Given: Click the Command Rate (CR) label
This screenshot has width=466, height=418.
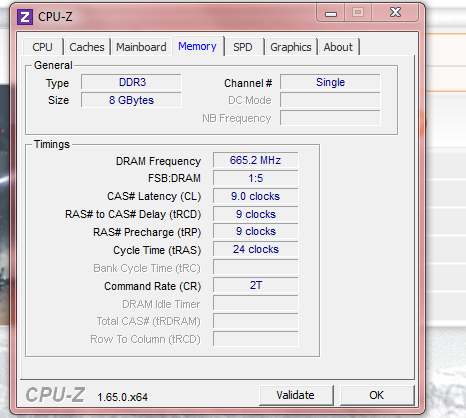Looking at the screenshot, I should [153, 286].
